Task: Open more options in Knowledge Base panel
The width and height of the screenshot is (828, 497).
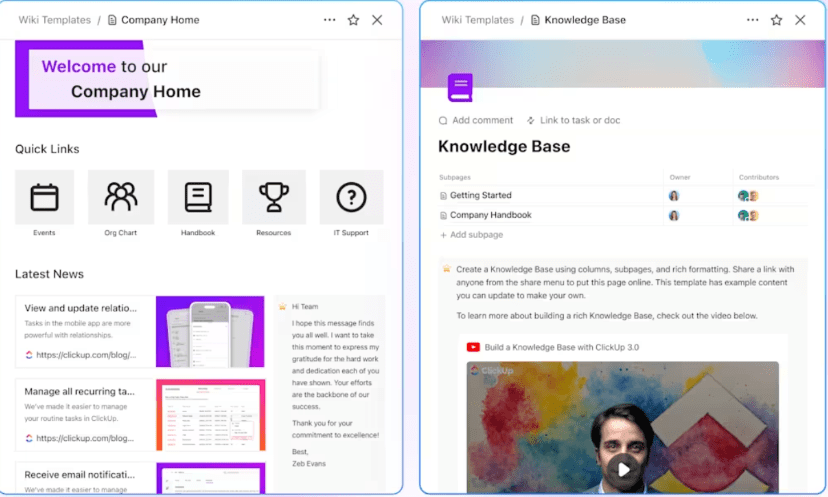Action: click(752, 20)
